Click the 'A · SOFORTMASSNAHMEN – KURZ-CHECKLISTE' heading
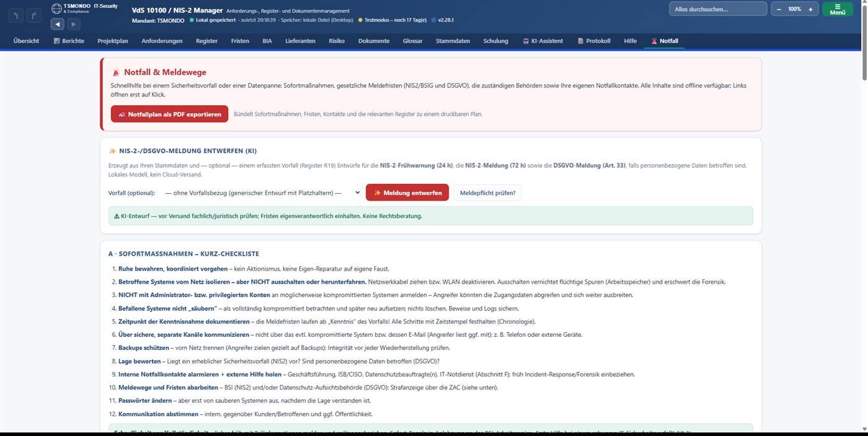This screenshot has height=436, width=868. [184, 254]
